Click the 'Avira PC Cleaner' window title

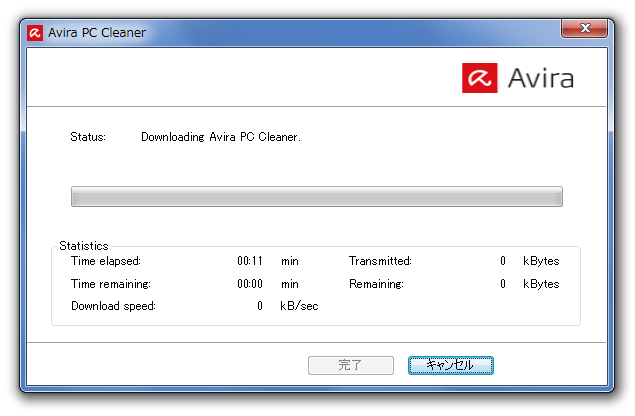[97, 32]
